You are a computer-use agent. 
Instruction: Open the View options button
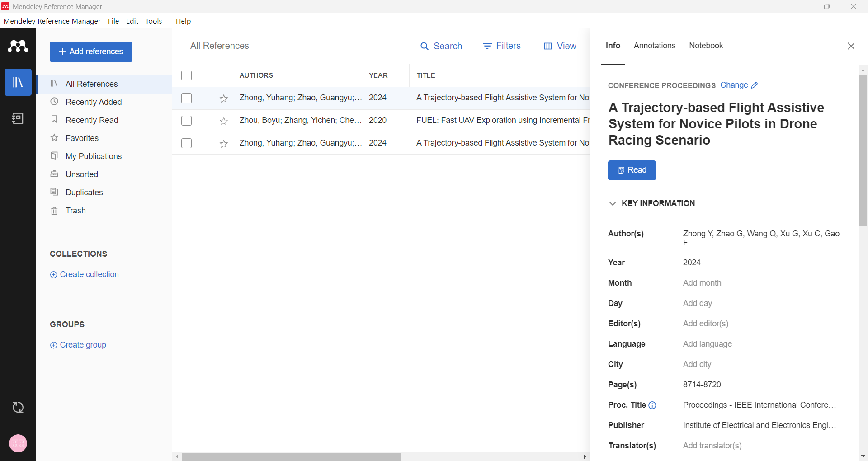[x=560, y=46]
